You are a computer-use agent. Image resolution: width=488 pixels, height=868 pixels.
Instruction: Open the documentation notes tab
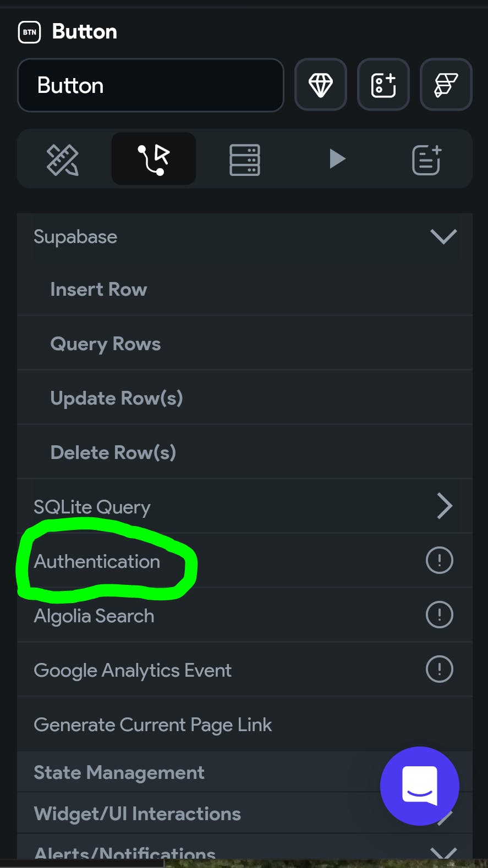tap(427, 160)
